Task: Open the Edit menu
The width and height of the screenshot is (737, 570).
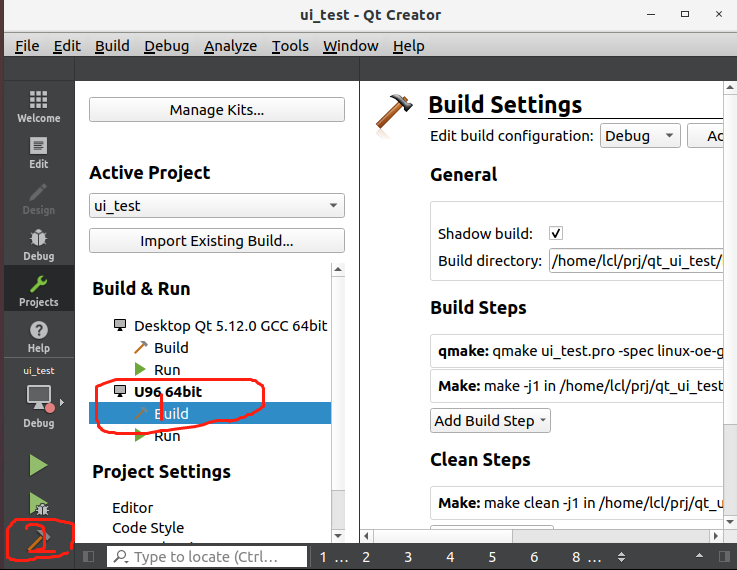Action: tap(67, 46)
